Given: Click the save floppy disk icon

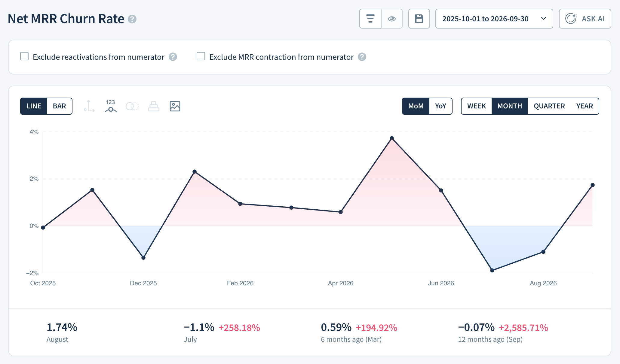Looking at the screenshot, I should pyautogui.click(x=419, y=19).
